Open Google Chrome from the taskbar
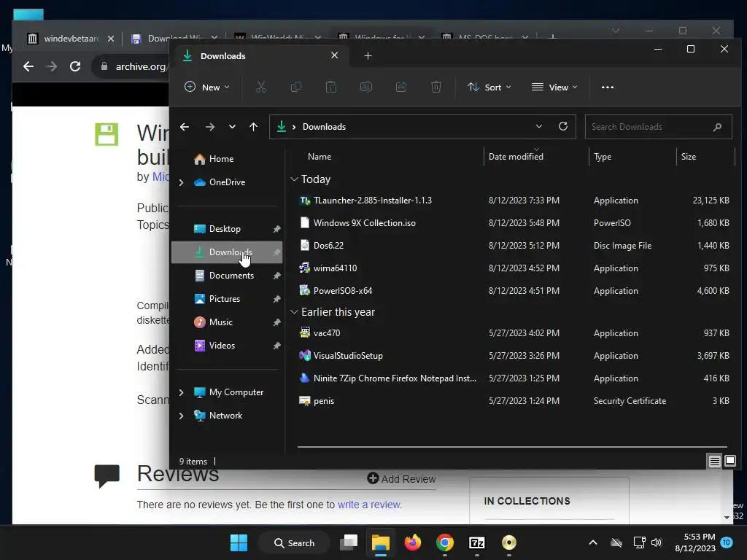This screenshot has height=560, width=747. (444, 542)
